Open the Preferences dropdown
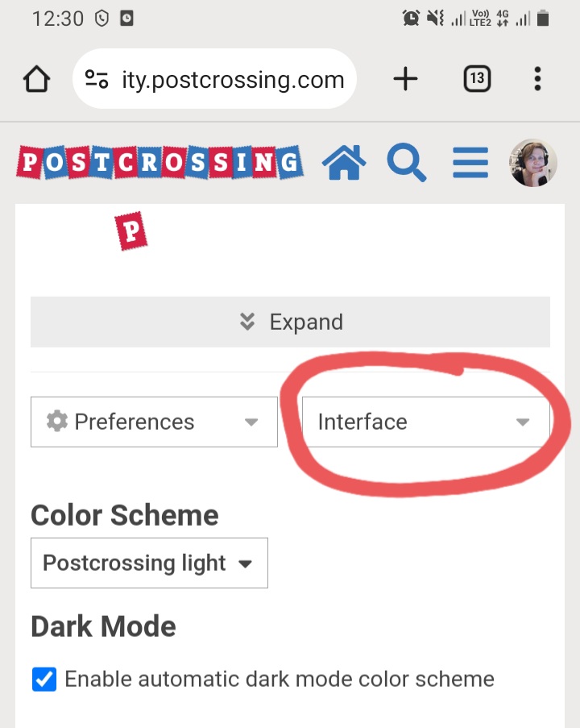Screen dimensions: 580x728 coord(154,422)
